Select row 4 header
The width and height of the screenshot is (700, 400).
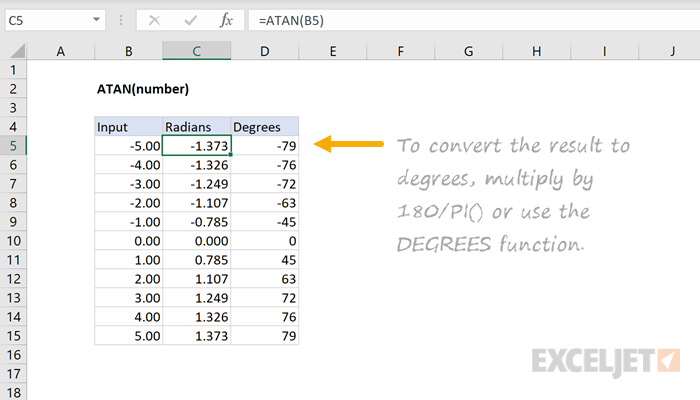point(13,127)
